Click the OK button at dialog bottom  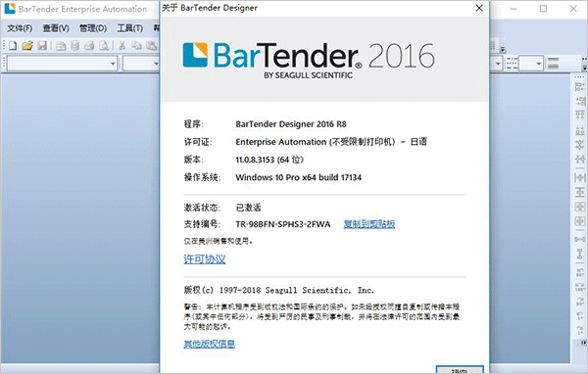point(460,370)
